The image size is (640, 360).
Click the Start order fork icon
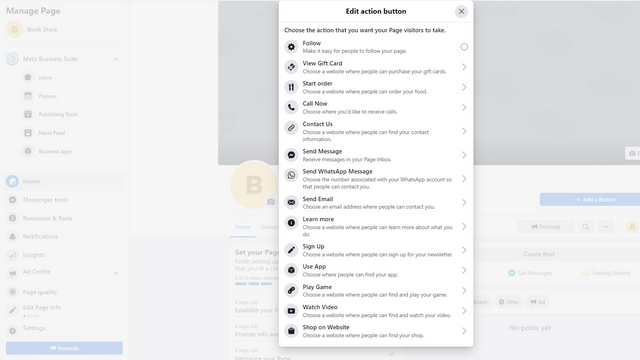pyautogui.click(x=291, y=87)
